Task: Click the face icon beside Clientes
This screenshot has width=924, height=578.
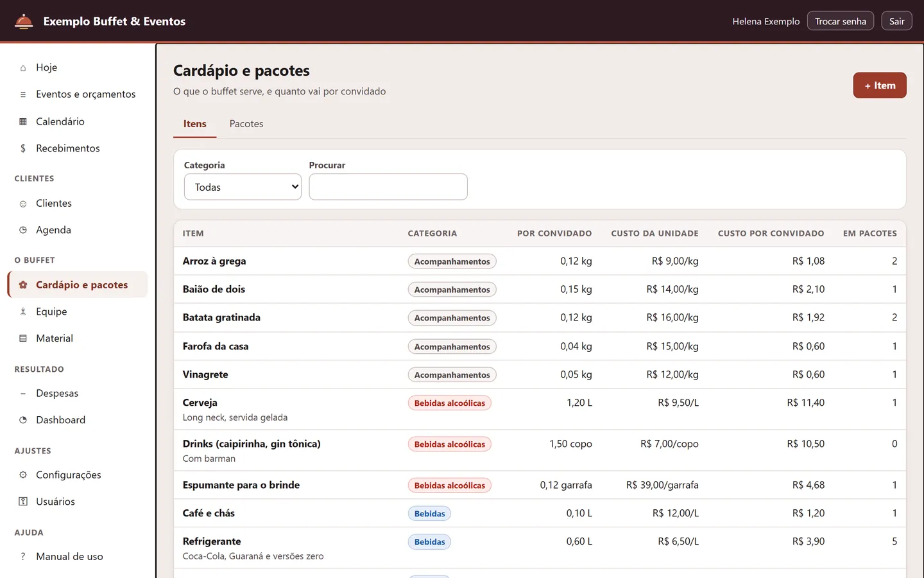Action: [x=23, y=204]
